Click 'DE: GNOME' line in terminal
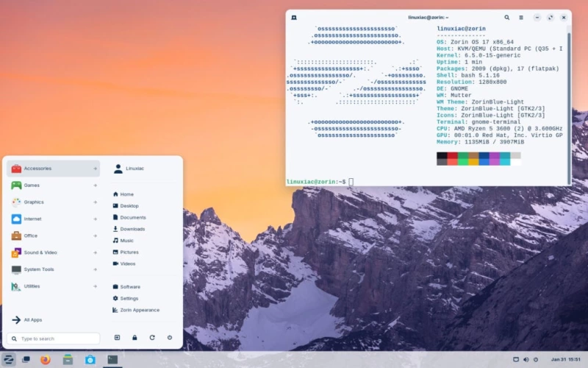The image size is (588, 368). [452, 88]
